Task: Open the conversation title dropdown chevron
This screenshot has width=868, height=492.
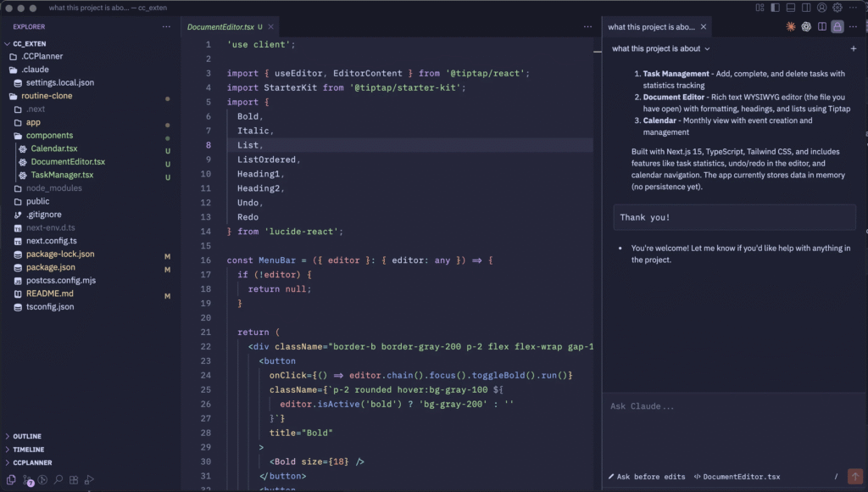Action: [x=707, y=48]
